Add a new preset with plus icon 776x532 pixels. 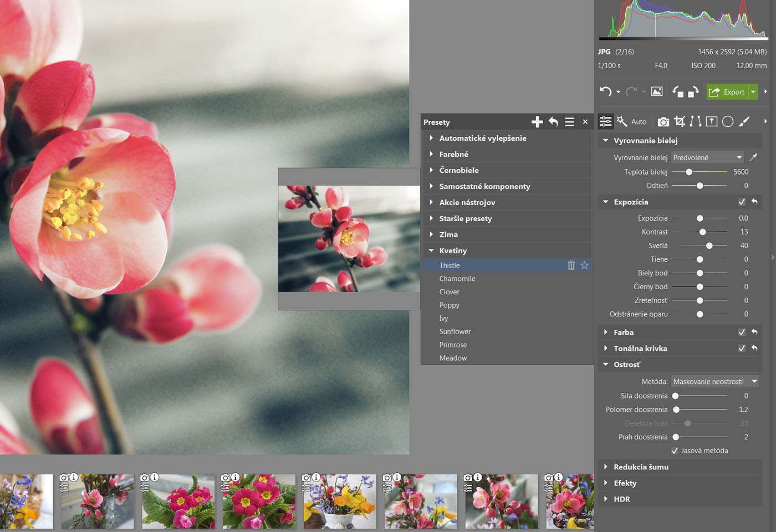click(x=537, y=122)
